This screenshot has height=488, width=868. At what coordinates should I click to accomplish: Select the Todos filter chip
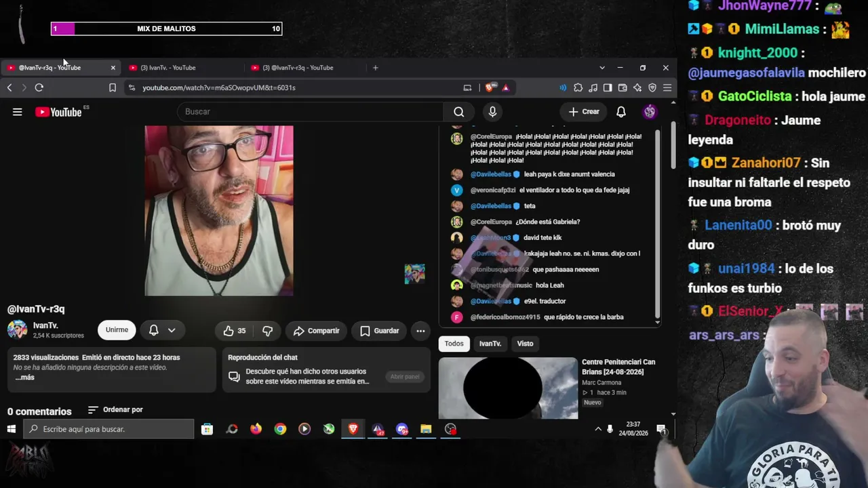(x=454, y=344)
